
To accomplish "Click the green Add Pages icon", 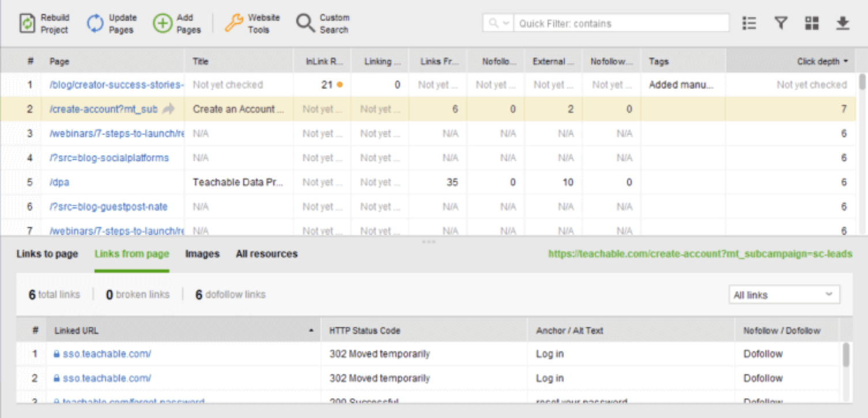I will tap(163, 22).
